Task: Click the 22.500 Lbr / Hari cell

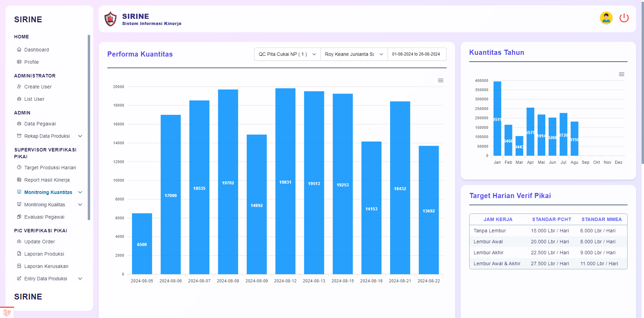Action: [550, 253]
